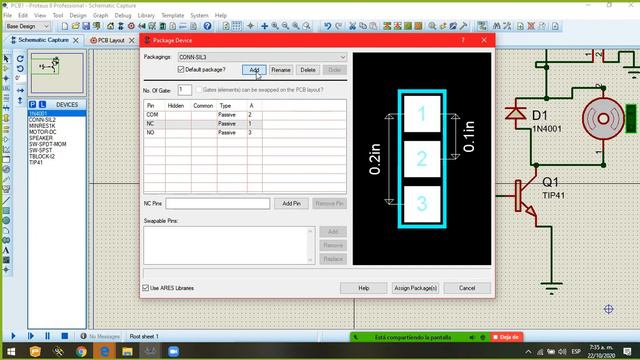Open the Library menu

pyautogui.click(x=146, y=16)
